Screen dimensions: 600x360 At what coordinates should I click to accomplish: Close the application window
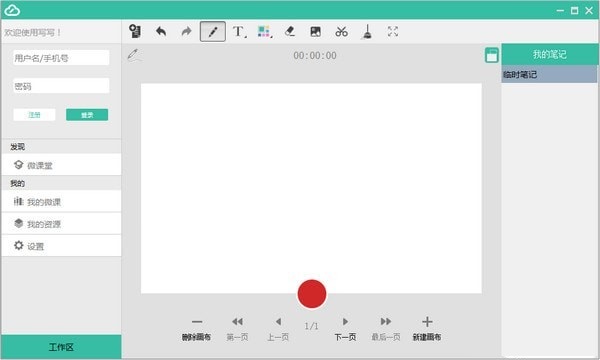[589, 10]
